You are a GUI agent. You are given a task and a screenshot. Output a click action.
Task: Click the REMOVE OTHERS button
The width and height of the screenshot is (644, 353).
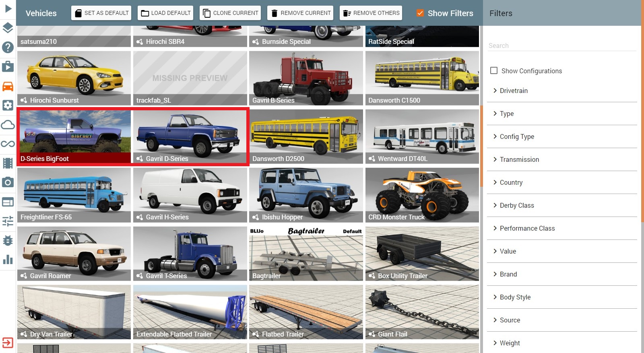tap(371, 13)
